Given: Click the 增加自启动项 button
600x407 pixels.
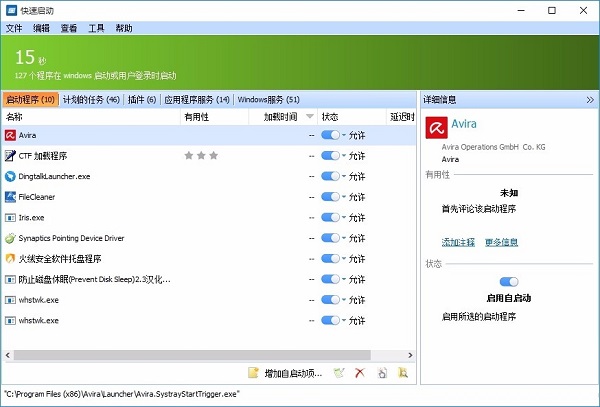Looking at the screenshot, I should 285,373.
